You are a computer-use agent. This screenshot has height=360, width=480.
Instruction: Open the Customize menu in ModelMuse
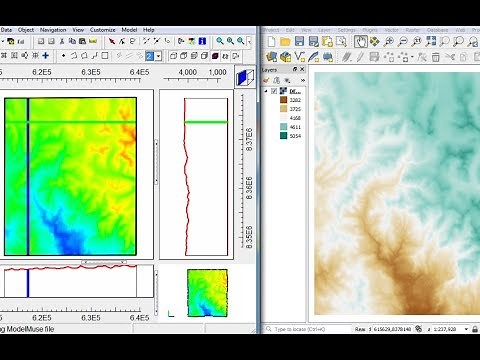coord(102,30)
